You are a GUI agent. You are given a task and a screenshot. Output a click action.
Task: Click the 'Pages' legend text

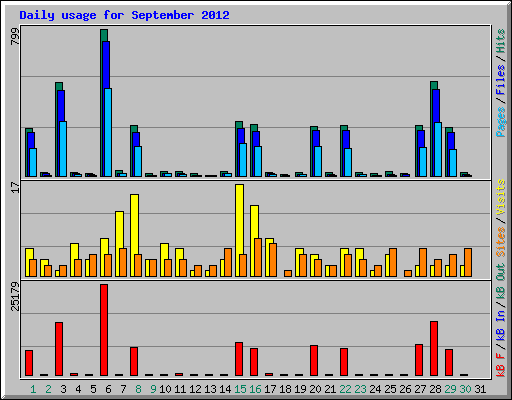pyautogui.click(x=500, y=122)
